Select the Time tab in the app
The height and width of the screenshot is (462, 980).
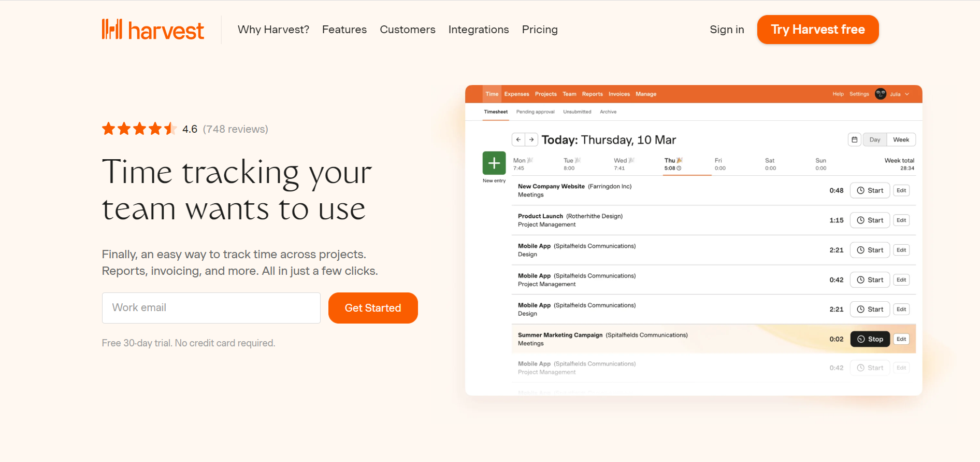[492, 94]
